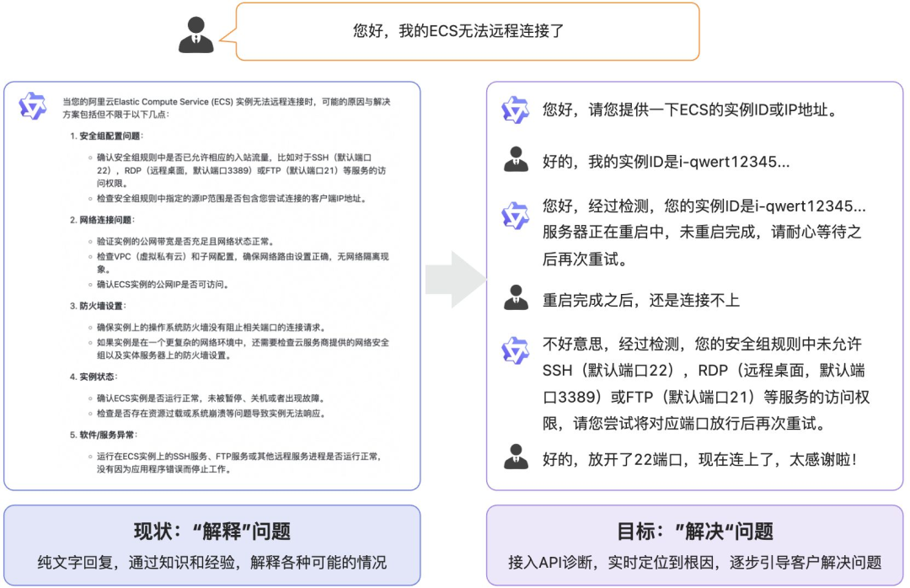Click the title '现状：“解释”问题'
Image resolution: width=910 pixels, height=588 pixels.
click(211, 531)
